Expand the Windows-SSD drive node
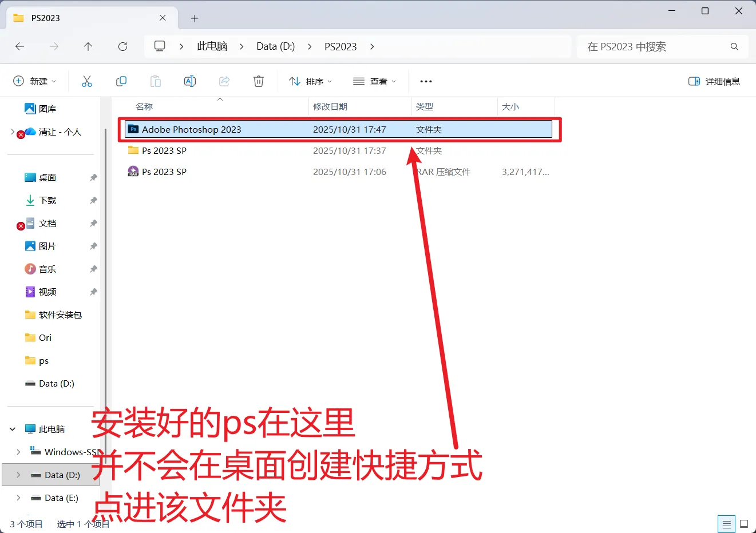 point(18,452)
